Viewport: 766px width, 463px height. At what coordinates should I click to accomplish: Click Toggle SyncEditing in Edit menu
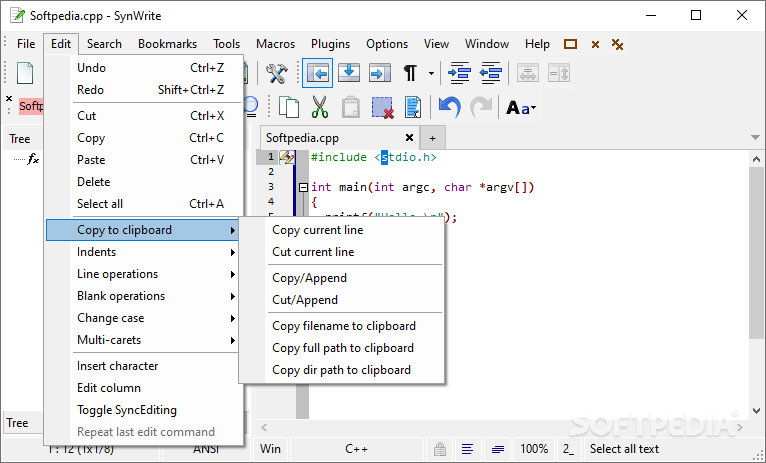coord(144,410)
